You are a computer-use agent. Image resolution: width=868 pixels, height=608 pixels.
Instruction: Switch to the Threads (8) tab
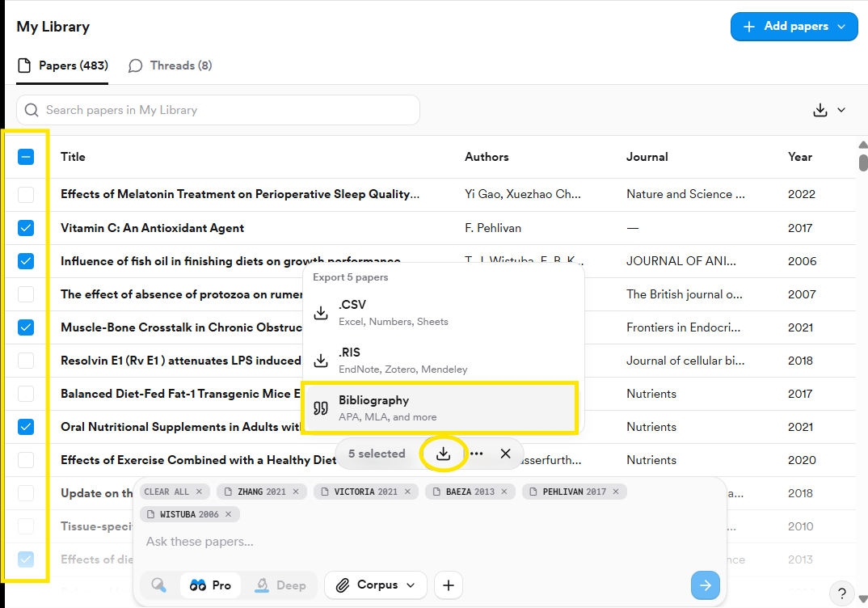coord(170,65)
